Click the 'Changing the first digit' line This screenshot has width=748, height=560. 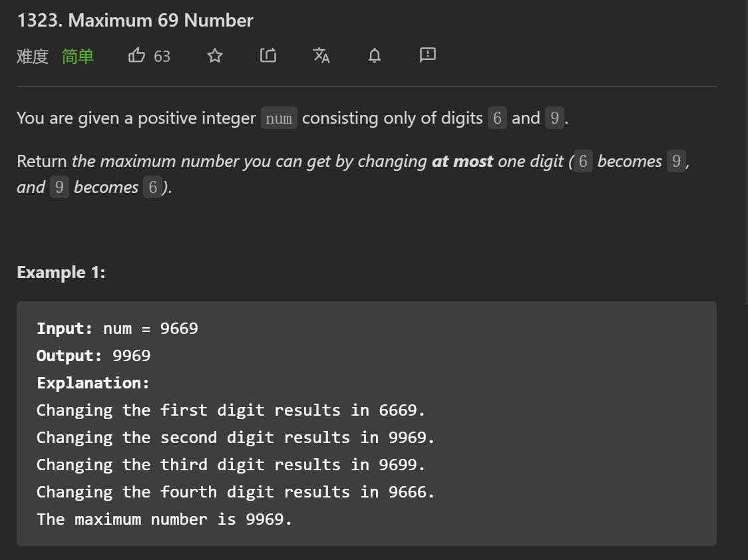click(230, 410)
